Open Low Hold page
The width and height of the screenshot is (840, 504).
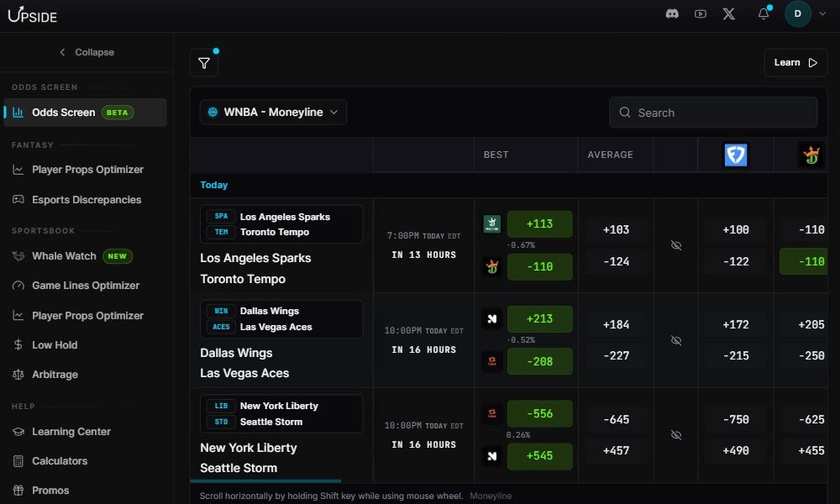click(45, 345)
